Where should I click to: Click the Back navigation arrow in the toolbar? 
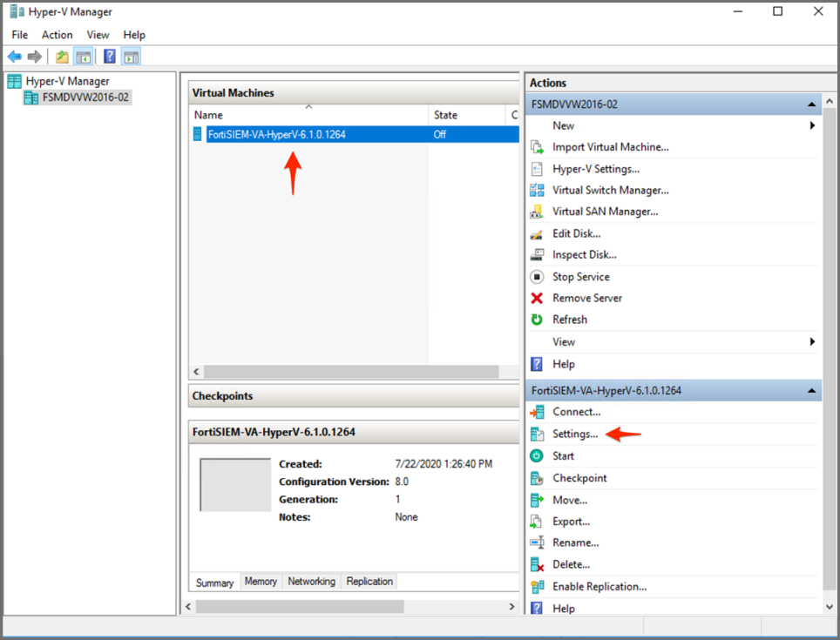click(14, 56)
